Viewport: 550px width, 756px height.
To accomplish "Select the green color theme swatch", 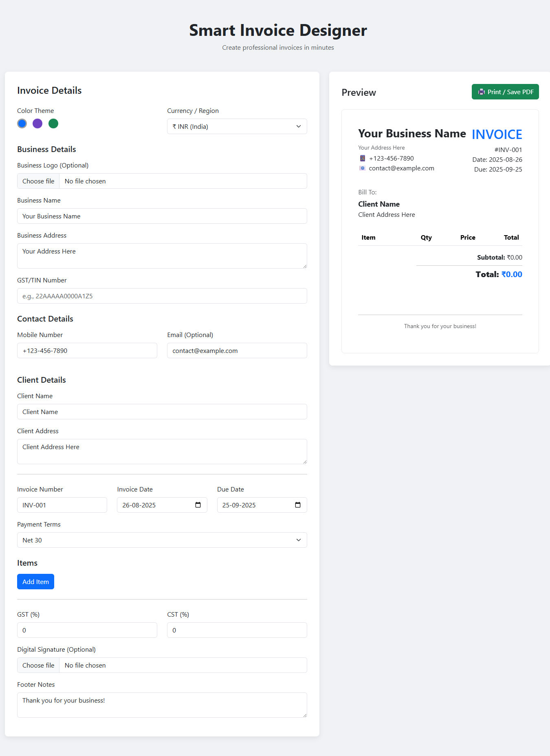I will click(53, 123).
